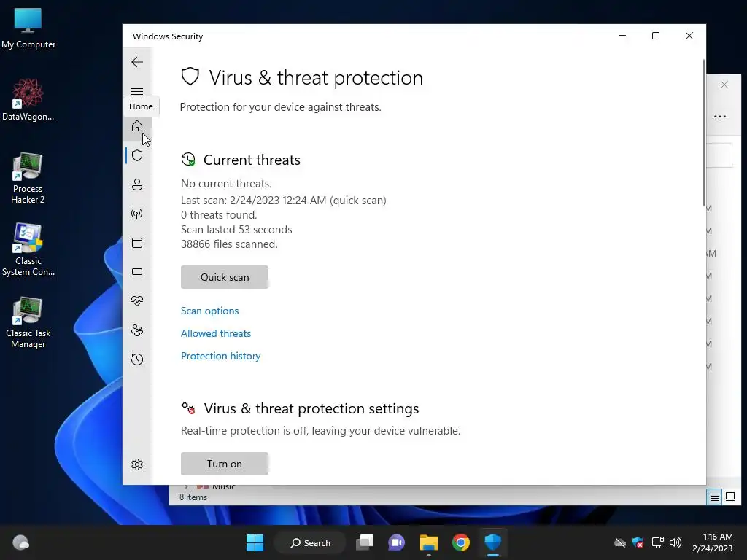Screen dimensions: 747x560
Task: Open the My Computer desktop icon
Action: click(28, 28)
